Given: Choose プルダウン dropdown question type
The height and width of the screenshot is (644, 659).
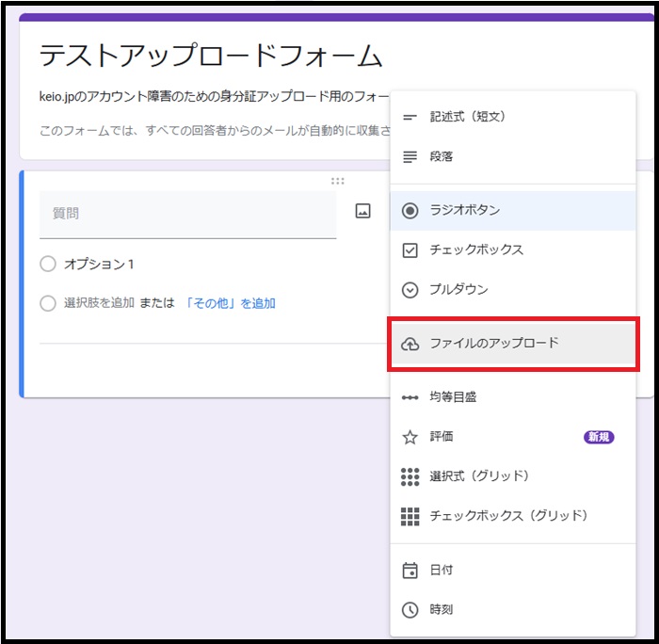Looking at the screenshot, I should pyautogui.click(x=458, y=290).
